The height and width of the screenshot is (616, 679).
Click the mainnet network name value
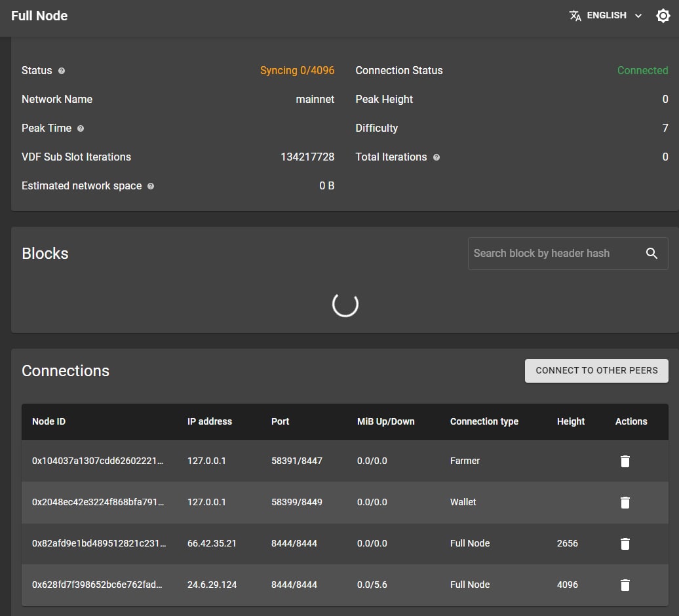pyautogui.click(x=315, y=99)
